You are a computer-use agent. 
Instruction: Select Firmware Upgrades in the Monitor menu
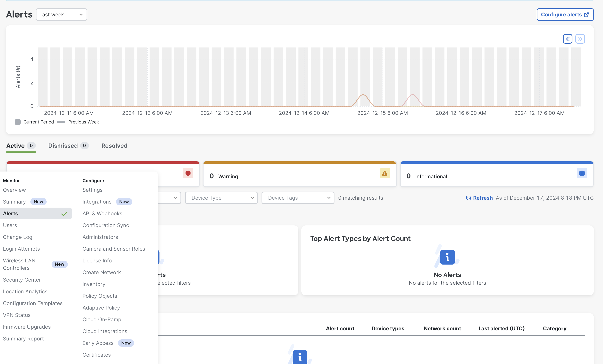click(27, 327)
